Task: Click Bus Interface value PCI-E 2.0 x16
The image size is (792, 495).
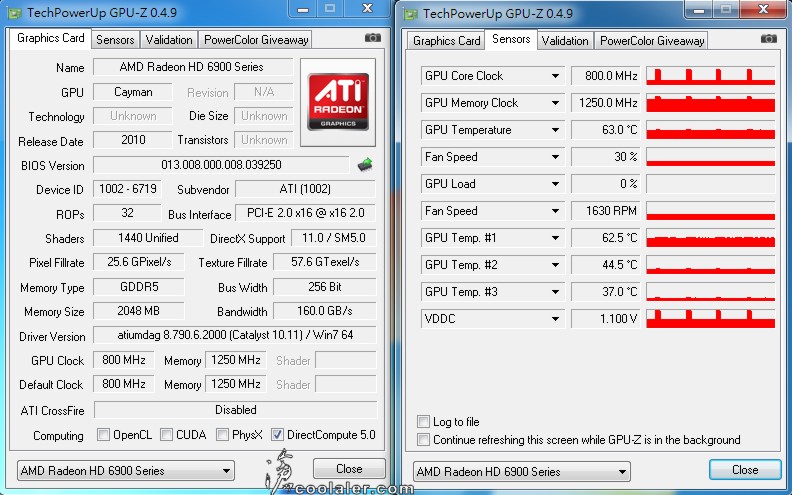Action: pos(305,213)
